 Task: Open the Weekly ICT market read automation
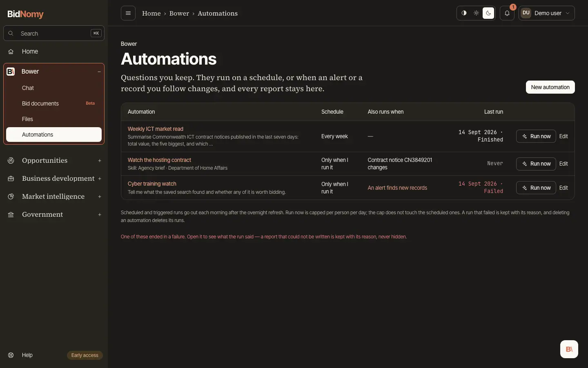click(x=156, y=129)
